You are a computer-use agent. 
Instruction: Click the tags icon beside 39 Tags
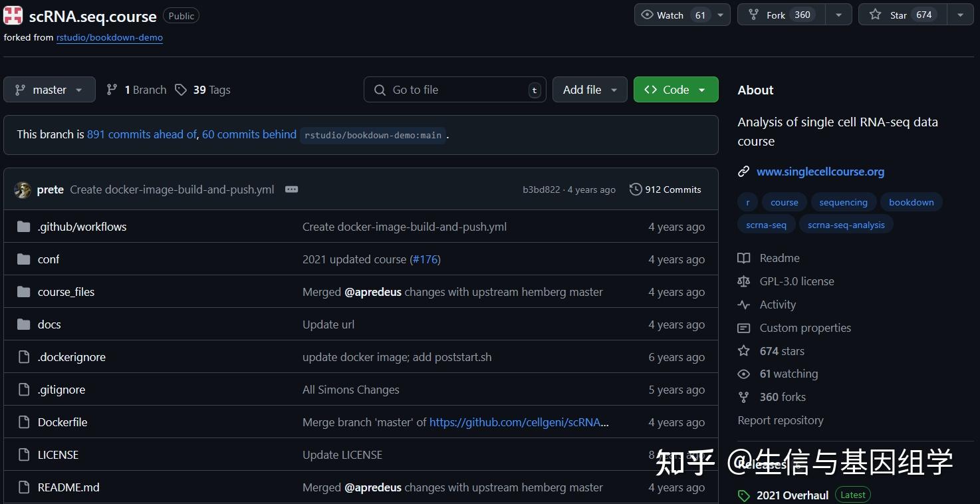(x=182, y=89)
